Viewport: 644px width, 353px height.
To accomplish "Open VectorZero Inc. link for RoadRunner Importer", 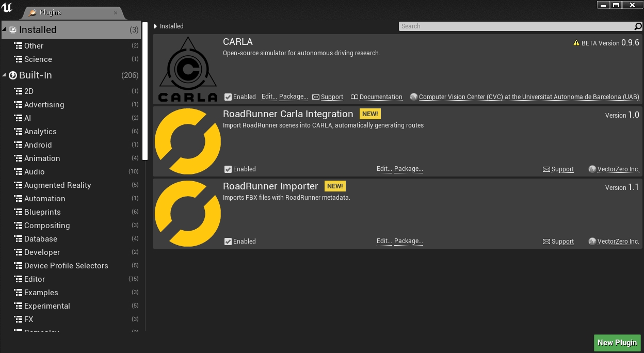I will 618,242.
